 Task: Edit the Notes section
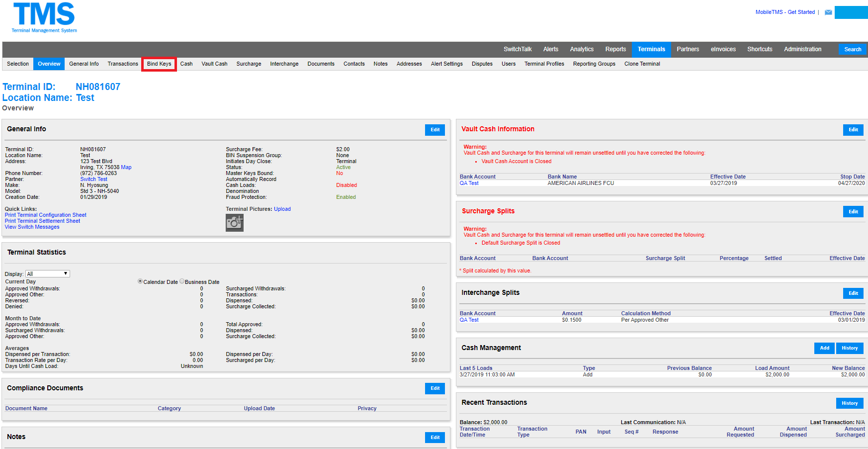435,438
